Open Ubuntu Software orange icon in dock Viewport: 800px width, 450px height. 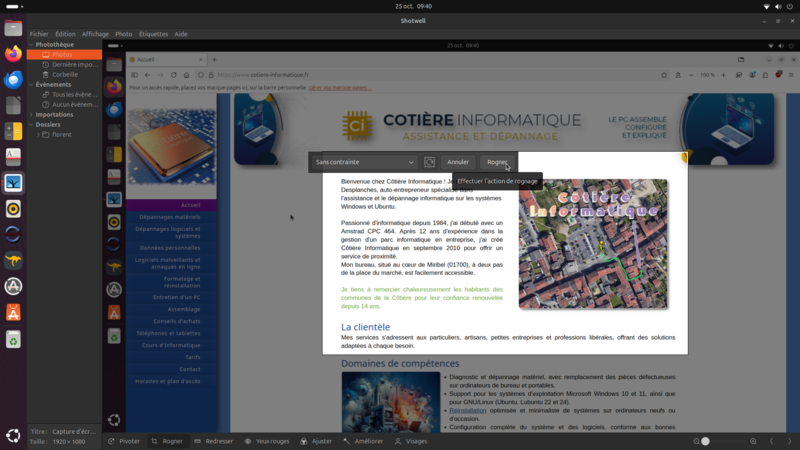[13, 312]
